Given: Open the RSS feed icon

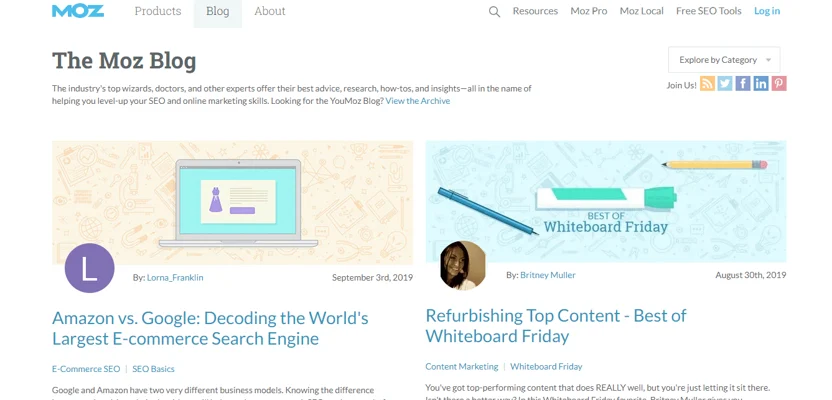Looking at the screenshot, I should [707, 84].
